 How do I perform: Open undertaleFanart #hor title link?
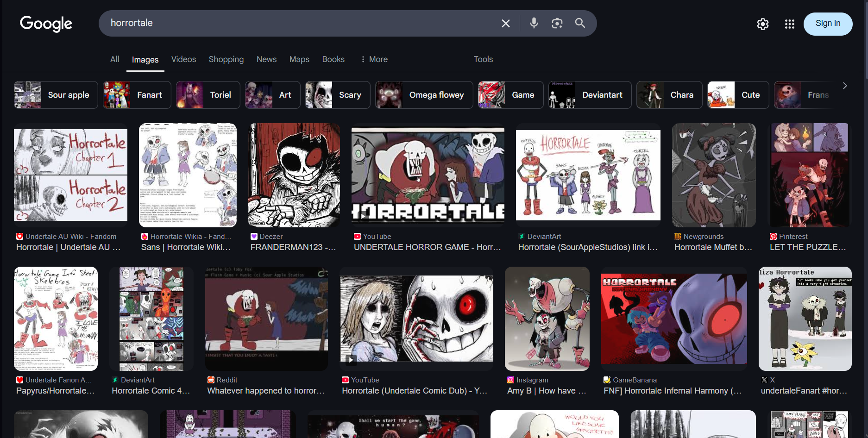click(804, 391)
